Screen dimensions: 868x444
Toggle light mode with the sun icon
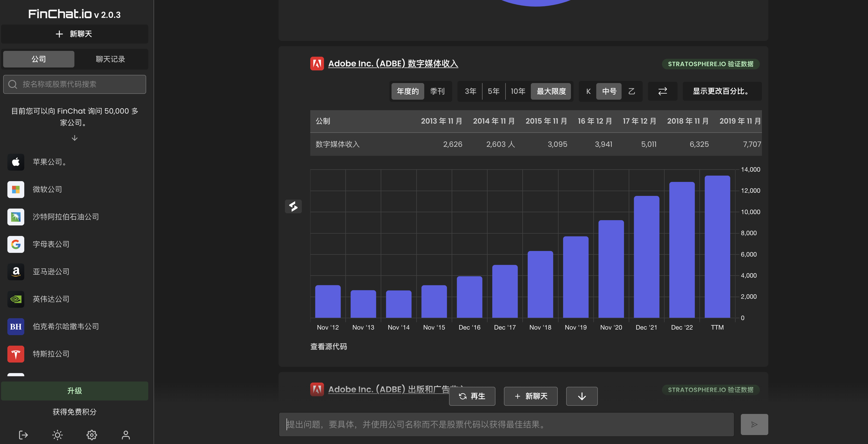tap(58, 435)
